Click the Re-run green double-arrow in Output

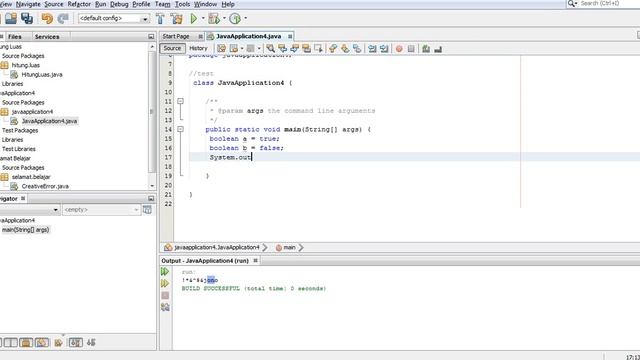coord(165,271)
